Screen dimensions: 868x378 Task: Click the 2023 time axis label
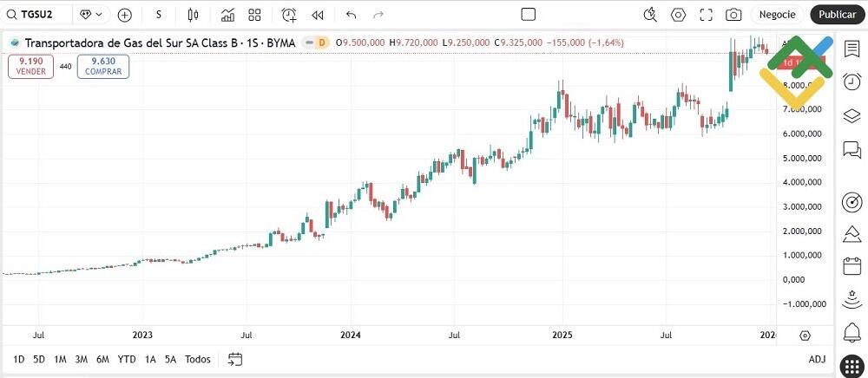(x=143, y=335)
